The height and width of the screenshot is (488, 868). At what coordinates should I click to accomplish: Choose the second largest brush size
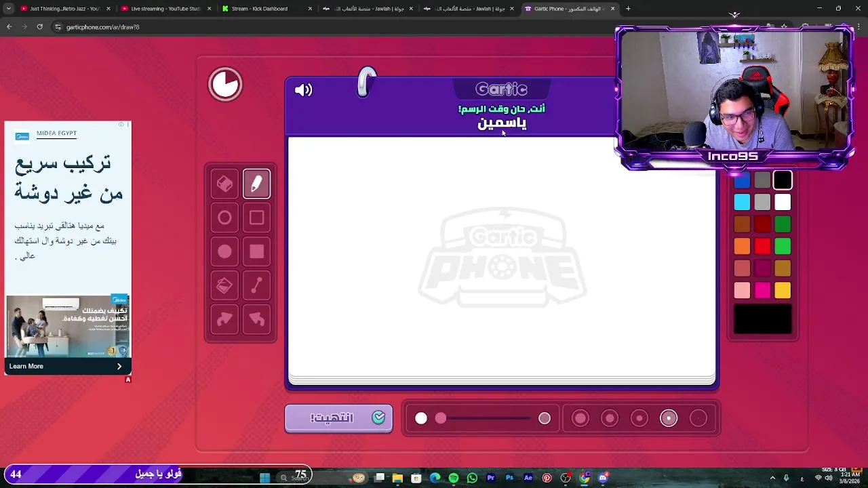click(x=610, y=419)
